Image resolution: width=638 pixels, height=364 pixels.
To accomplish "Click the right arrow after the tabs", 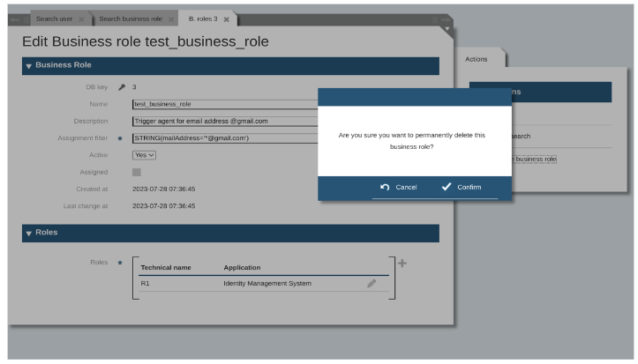I will click(x=447, y=19).
